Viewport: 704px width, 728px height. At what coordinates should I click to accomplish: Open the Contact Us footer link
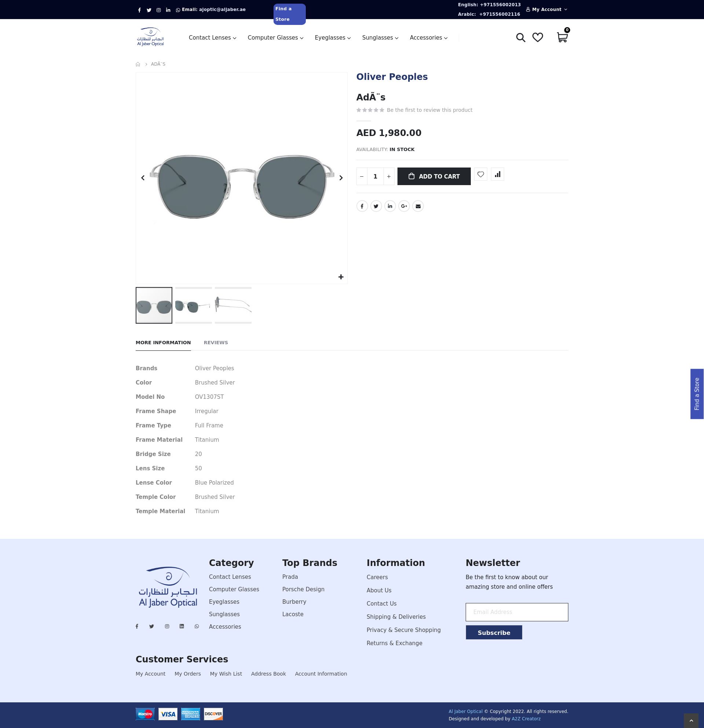point(382,604)
